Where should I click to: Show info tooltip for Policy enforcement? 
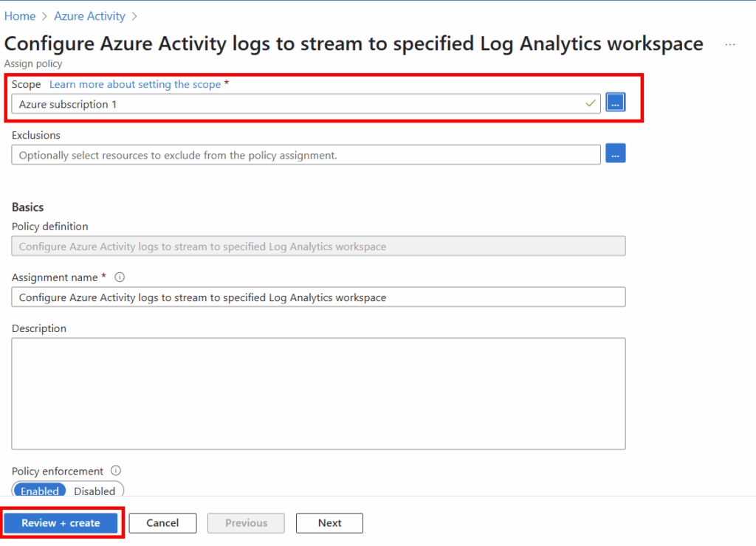[x=116, y=471]
